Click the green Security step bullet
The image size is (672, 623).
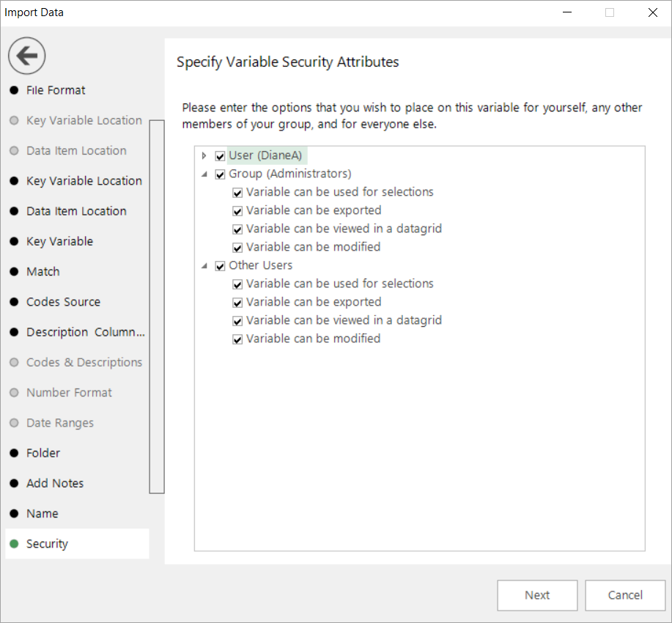pos(14,544)
